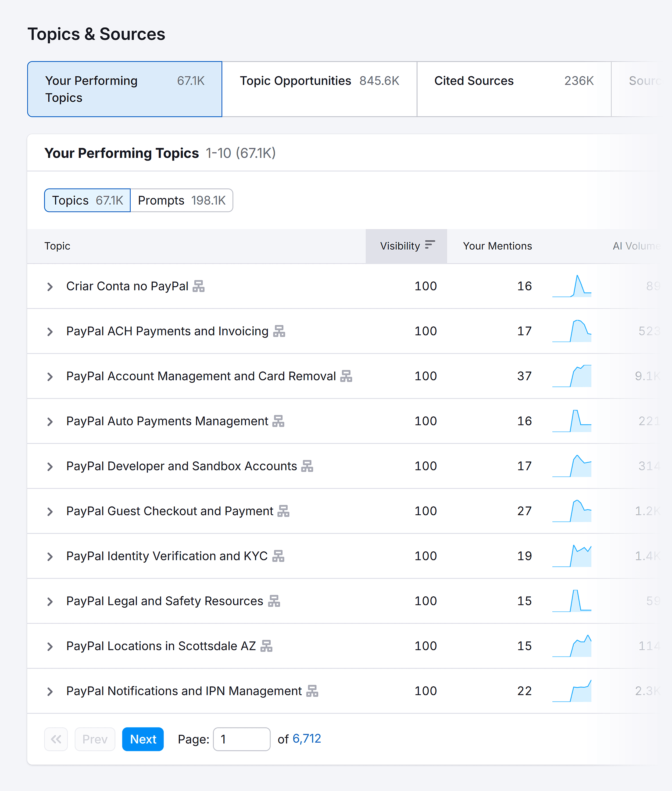Expand the Criar Conta no PayPal topic
This screenshot has height=791, width=672.
(x=50, y=287)
